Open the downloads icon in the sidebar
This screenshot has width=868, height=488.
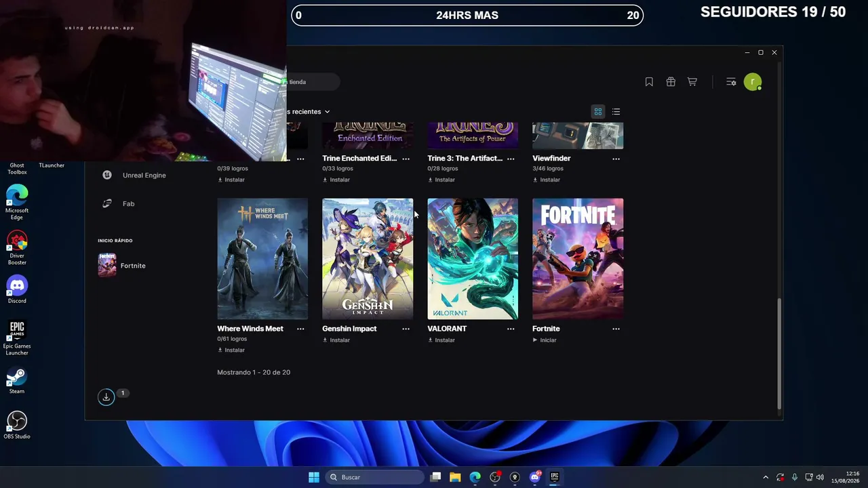click(x=106, y=397)
